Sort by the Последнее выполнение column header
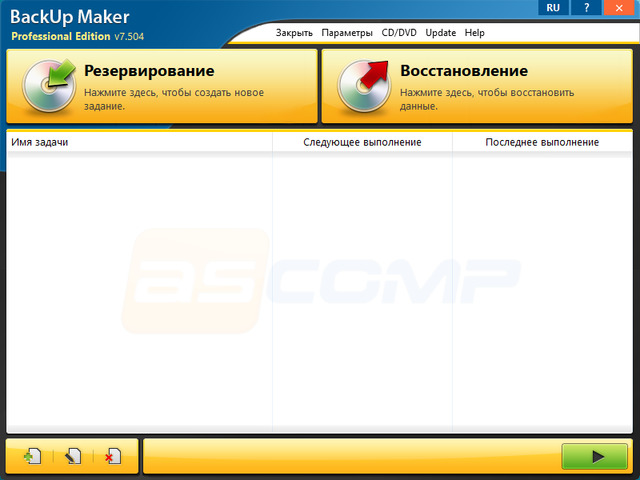The height and width of the screenshot is (480, 640). tap(542, 142)
